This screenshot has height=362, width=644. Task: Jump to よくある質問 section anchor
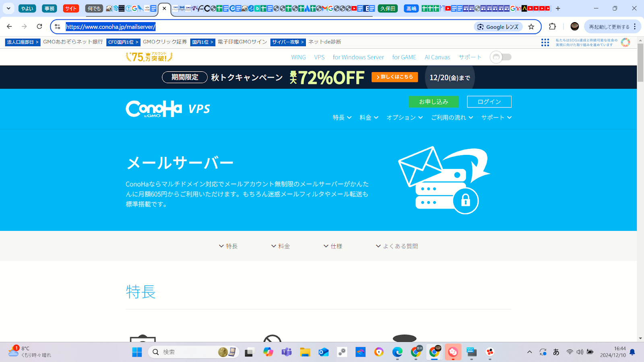[x=397, y=246]
